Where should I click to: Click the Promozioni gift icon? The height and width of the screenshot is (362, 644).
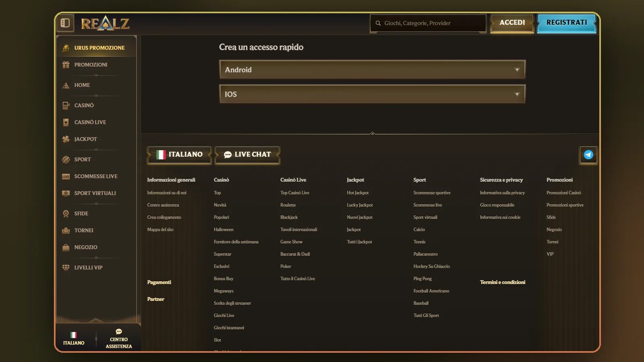66,65
